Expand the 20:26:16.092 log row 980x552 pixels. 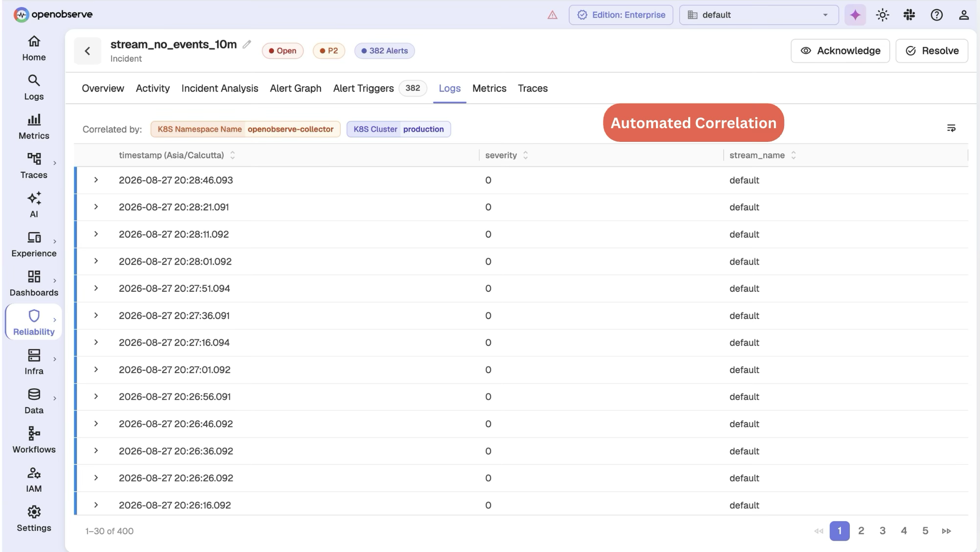pyautogui.click(x=96, y=505)
